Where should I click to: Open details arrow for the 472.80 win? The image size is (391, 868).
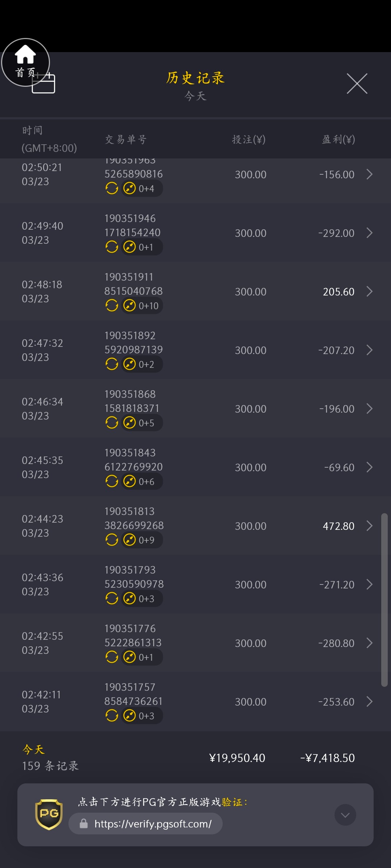pos(369,526)
